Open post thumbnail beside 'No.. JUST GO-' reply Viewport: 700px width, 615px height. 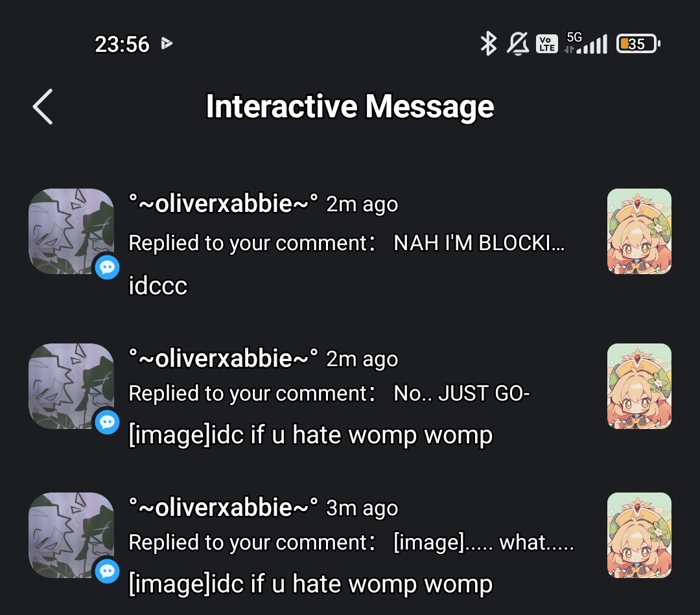pos(639,386)
